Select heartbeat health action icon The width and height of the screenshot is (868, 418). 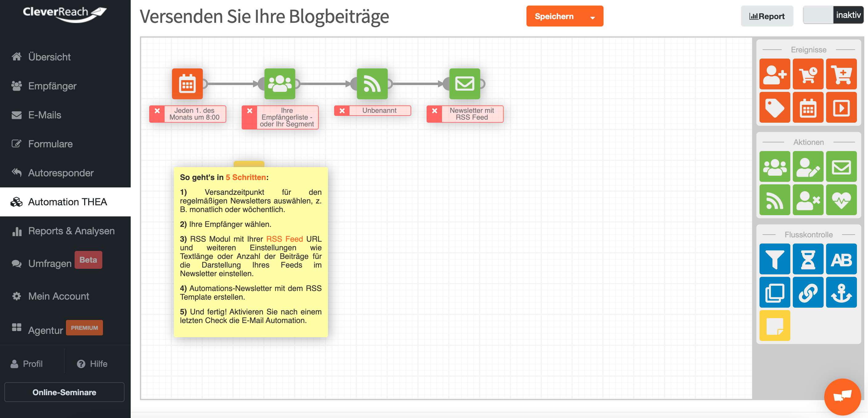(841, 200)
